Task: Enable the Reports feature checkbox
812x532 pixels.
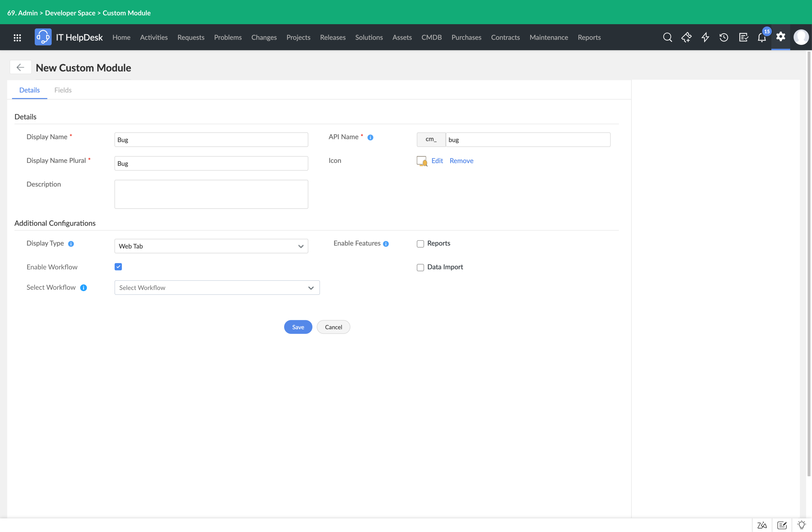Action: pos(420,244)
